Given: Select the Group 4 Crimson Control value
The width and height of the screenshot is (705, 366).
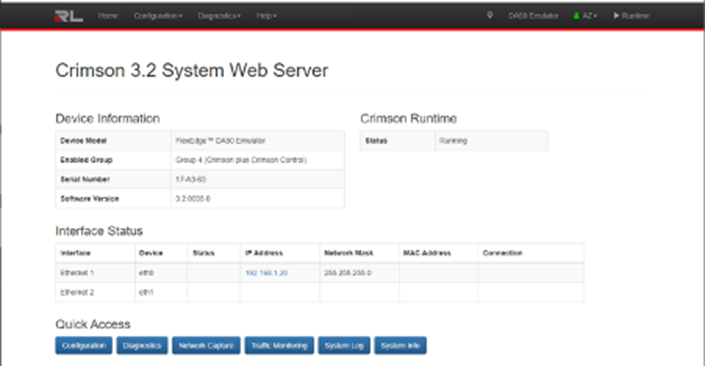Looking at the screenshot, I should pos(258,160).
